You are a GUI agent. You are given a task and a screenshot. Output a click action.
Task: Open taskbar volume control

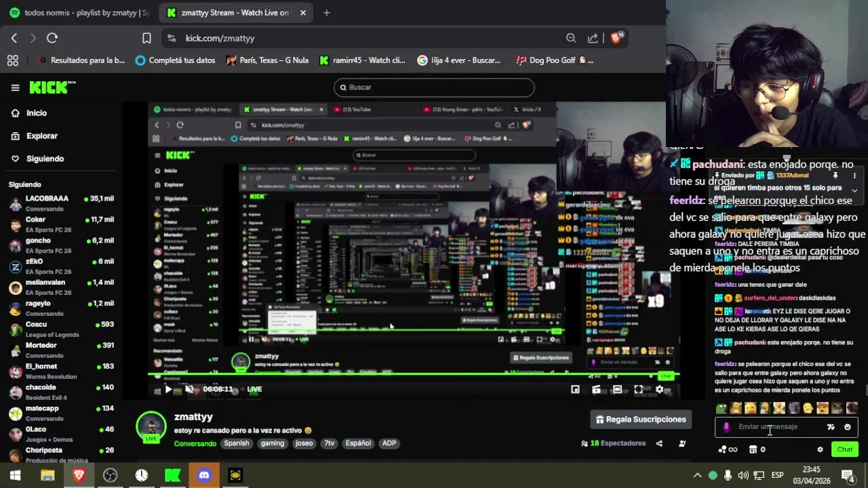(x=743, y=476)
